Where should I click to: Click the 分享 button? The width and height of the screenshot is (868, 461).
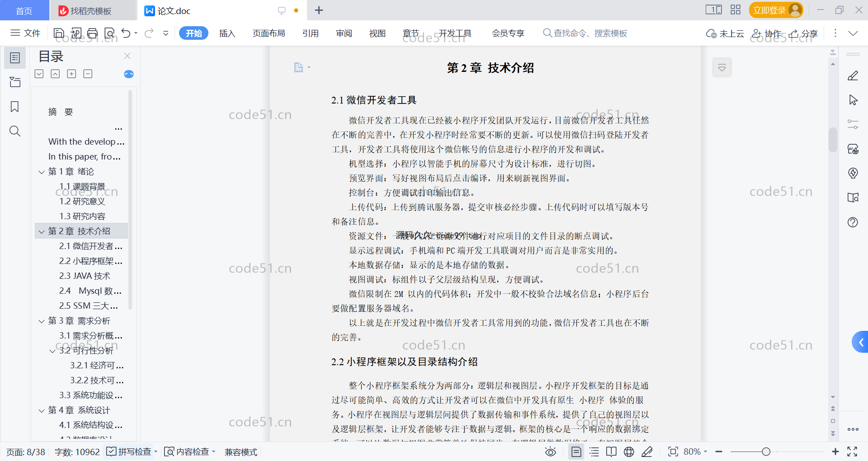[x=804, y=33]
